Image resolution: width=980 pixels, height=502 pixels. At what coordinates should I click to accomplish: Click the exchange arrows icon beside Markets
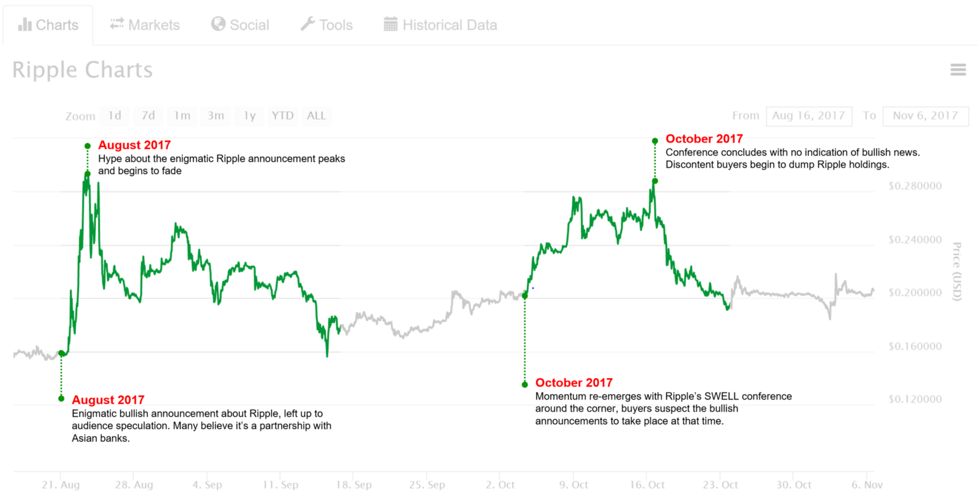[x=117, y=24]
